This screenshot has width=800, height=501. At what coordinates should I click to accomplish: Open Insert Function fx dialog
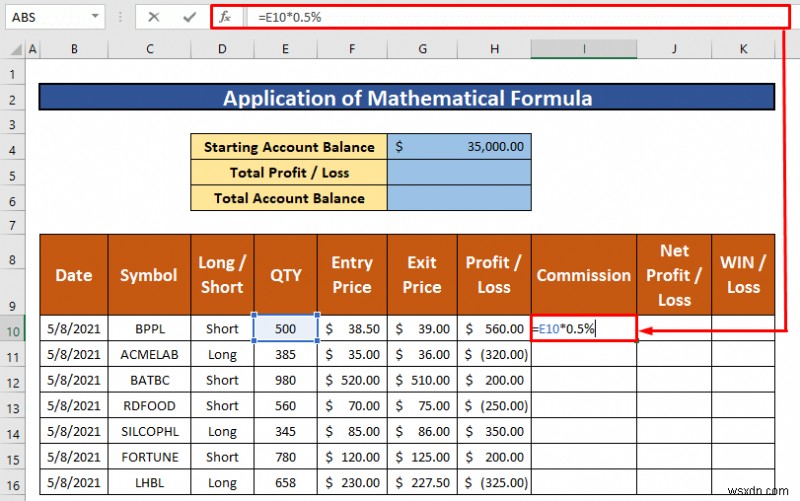tap(225, 17)
